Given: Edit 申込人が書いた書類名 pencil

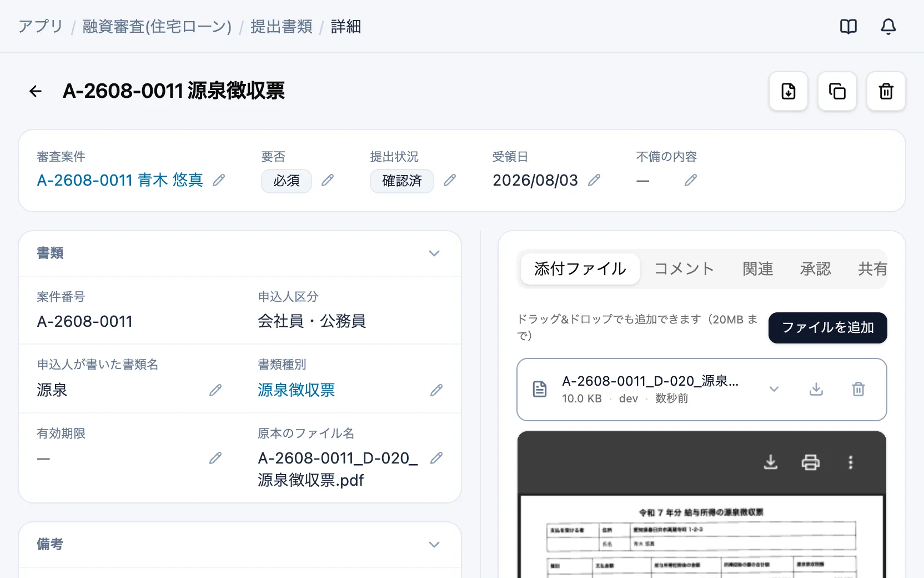Looking at the screenshot, I should [x=215, y=390].
